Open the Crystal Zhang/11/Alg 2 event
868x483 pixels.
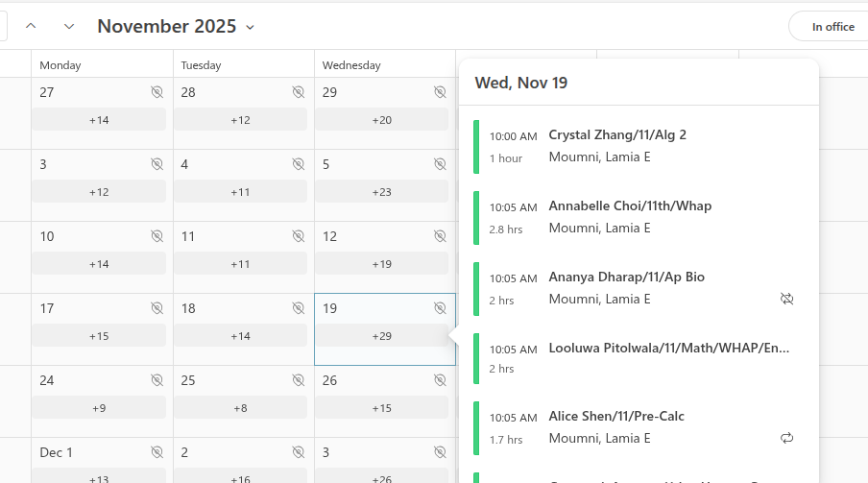click(x=617, y=134)
